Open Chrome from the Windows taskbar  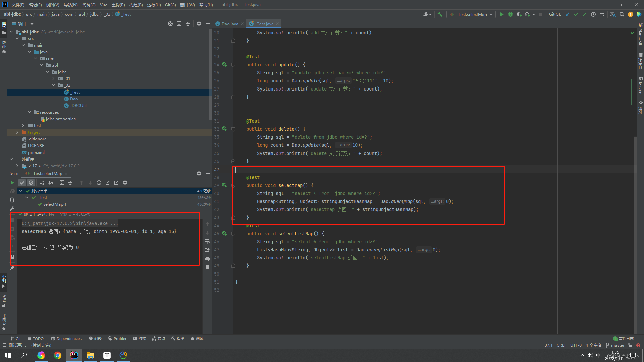point(58,355)
